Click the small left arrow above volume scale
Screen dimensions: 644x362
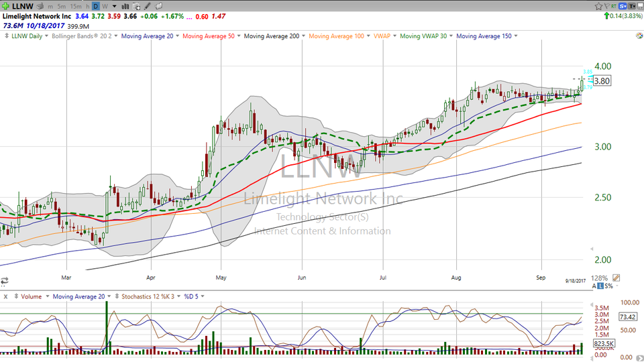592,306
